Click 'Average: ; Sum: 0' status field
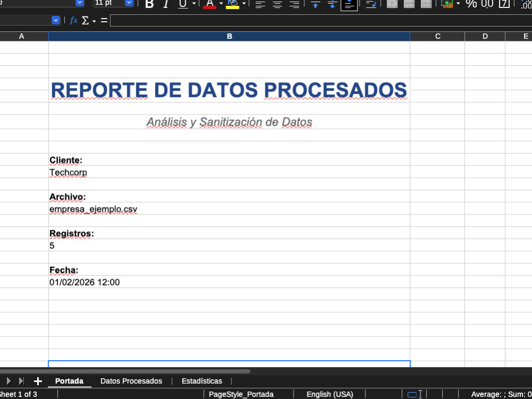The height and width of the screenshot is (399, 532). (x=501, y=394)
